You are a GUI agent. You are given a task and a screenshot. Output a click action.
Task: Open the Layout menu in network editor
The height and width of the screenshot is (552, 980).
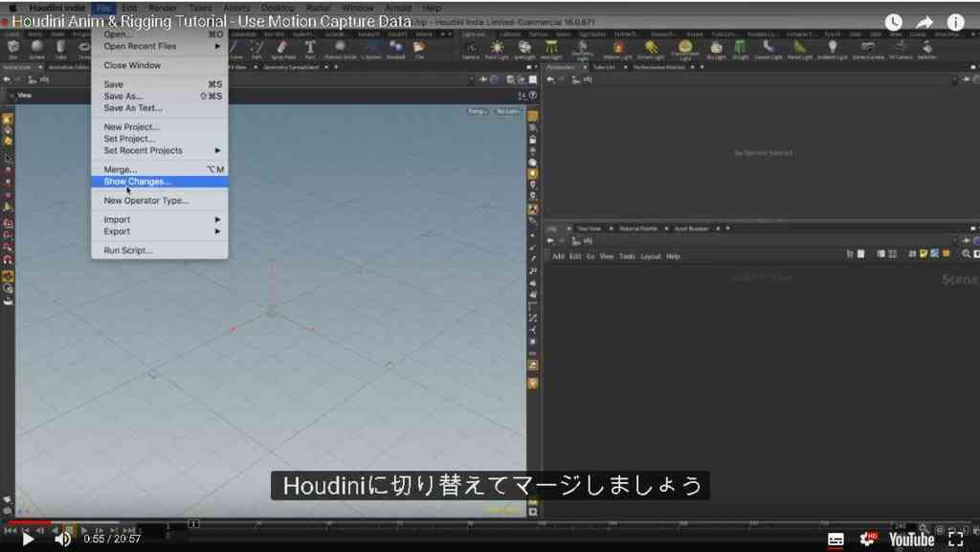click(651, 256)
